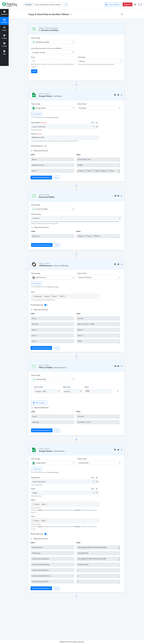Open the Select Label '4. Data 2 : TRUE' dropdown
The width and height of the screenshot is (144, 644).
[x=47, y=391]
